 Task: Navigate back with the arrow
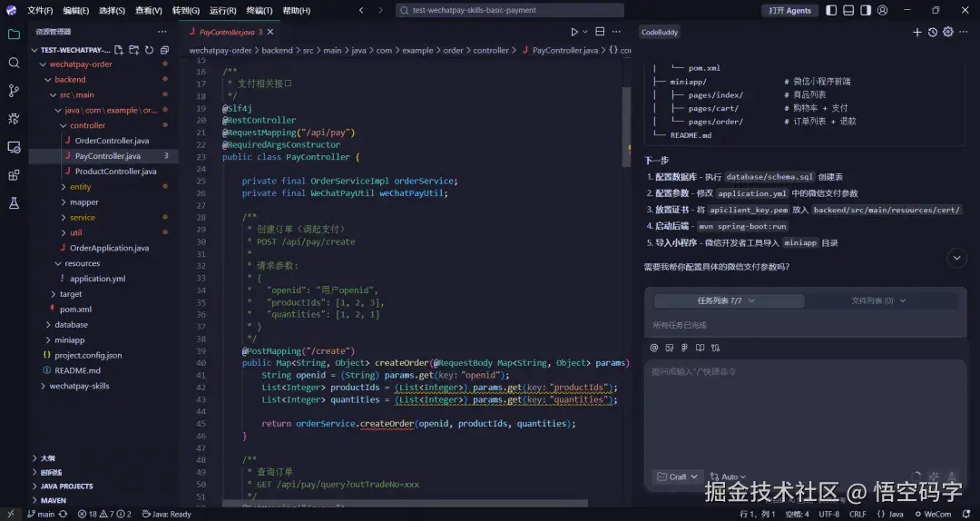pos(361,10)
